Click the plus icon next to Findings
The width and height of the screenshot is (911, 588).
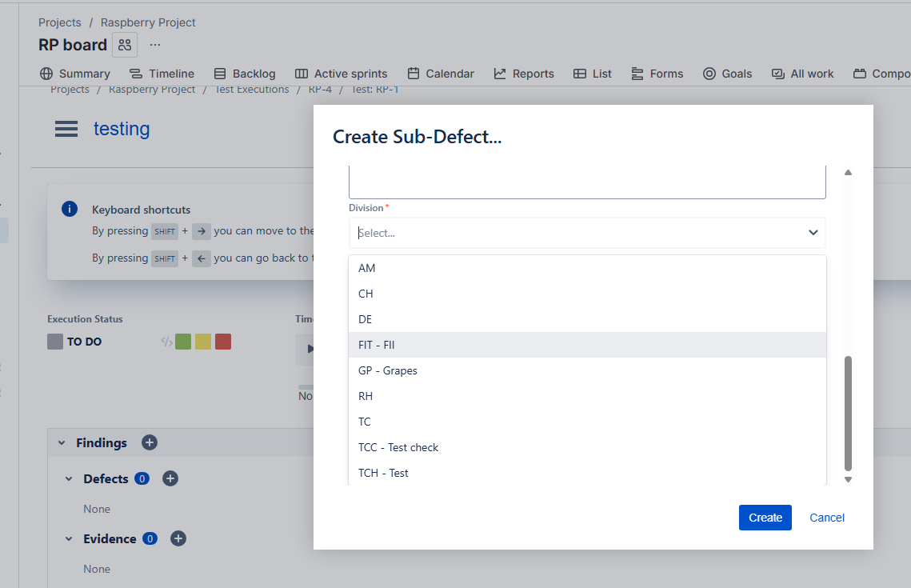coord(150,442)
